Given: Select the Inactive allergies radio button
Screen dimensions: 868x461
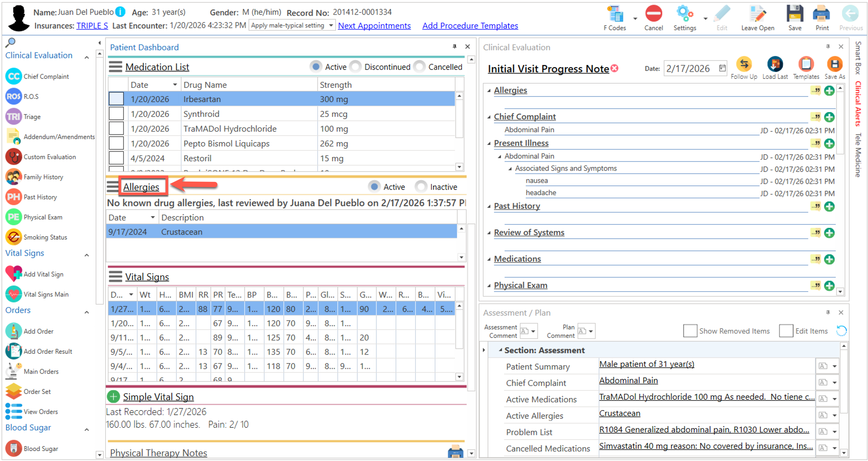Looking at the screenshot, I should point(421,187).
